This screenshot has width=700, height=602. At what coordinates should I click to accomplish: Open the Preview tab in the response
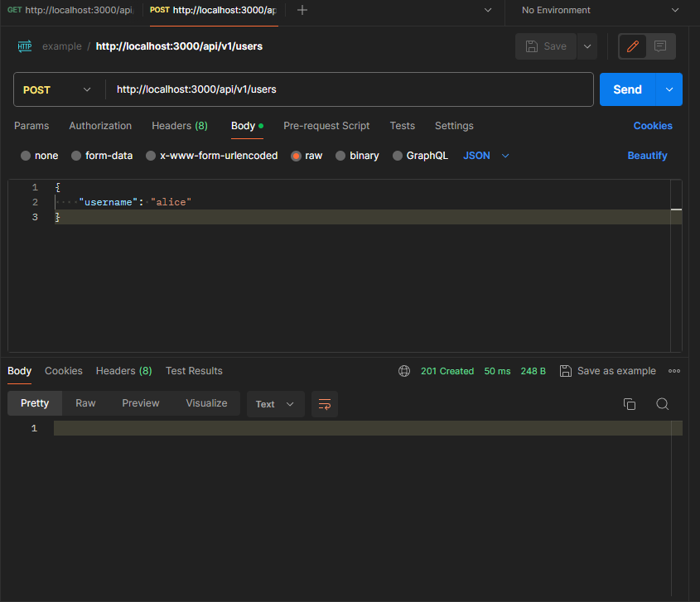click(x=140, y=403)
